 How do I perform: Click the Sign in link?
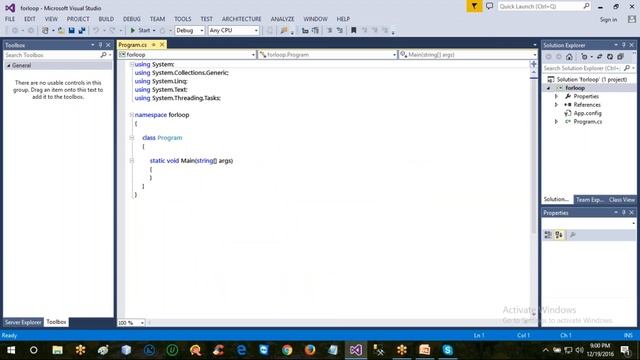(608, 20)
